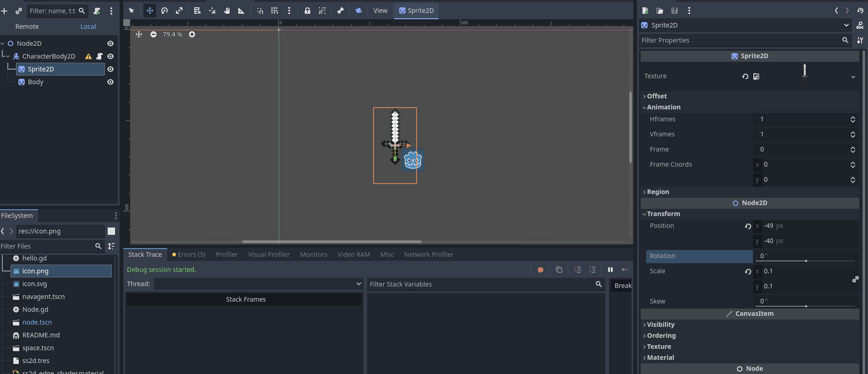The width and height of the screenshot is (868, 374).
Task: Open snapping options three-dot menu
Action: (x=289, y=11)
